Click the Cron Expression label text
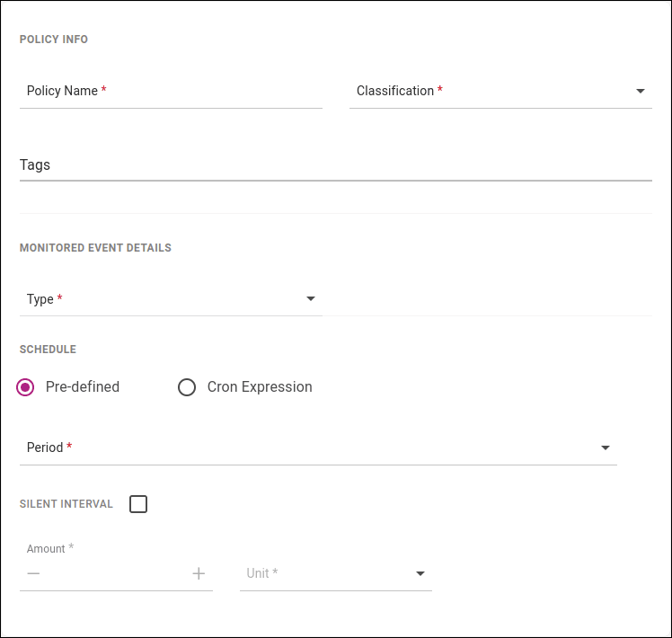Image resolution: width=672 pixels, height=638 pixels. (x=260, y=387)
